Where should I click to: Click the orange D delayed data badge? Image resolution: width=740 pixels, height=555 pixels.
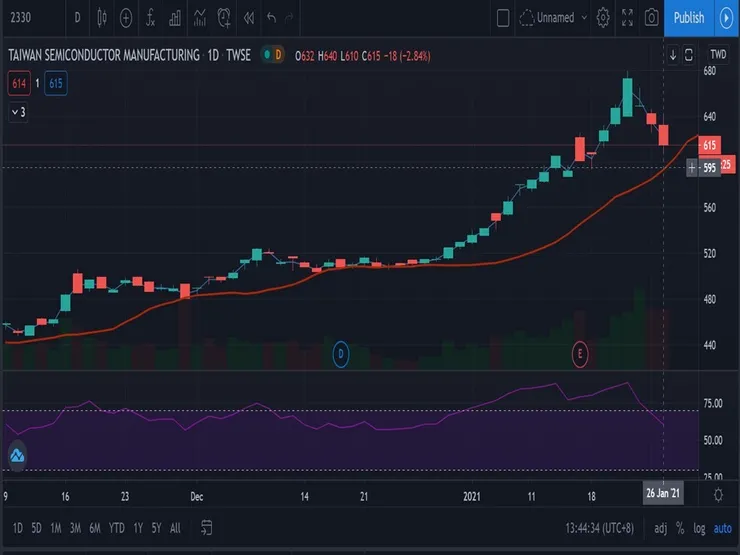click(x=278, y=55)
